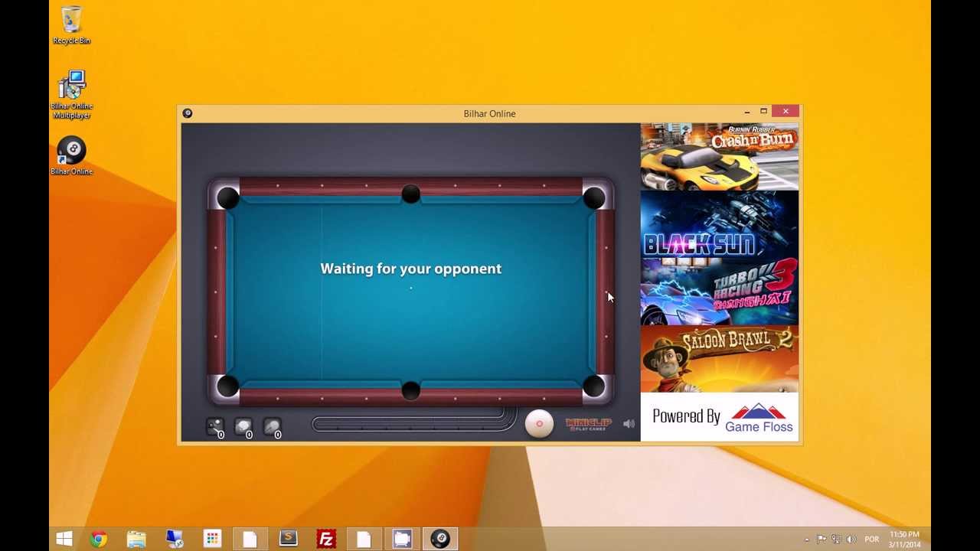Open the Sublime Text taskbar icon
The image size is (980, 551).
tap(288, 539)
